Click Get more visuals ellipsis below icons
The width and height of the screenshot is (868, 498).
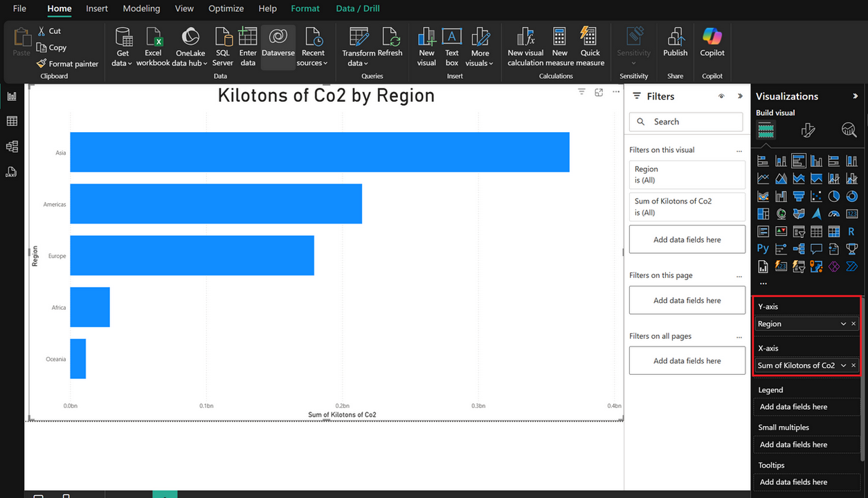click(x=763, y=283)
